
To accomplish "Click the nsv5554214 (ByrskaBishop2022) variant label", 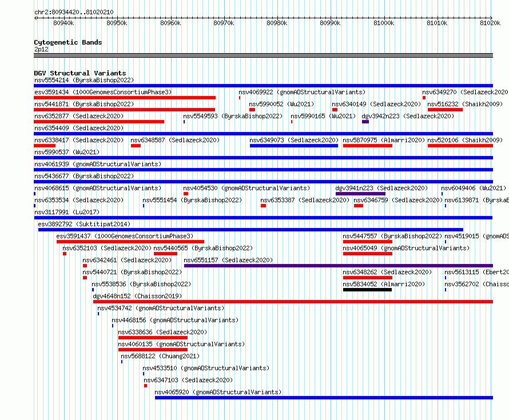I will (84, 80).
